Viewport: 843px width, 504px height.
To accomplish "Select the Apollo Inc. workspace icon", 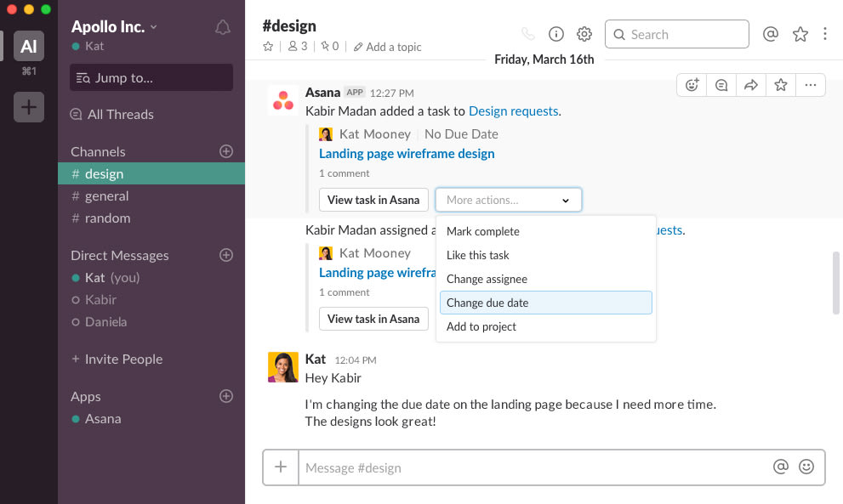I will pyautogui.click(x=29, y=46).
